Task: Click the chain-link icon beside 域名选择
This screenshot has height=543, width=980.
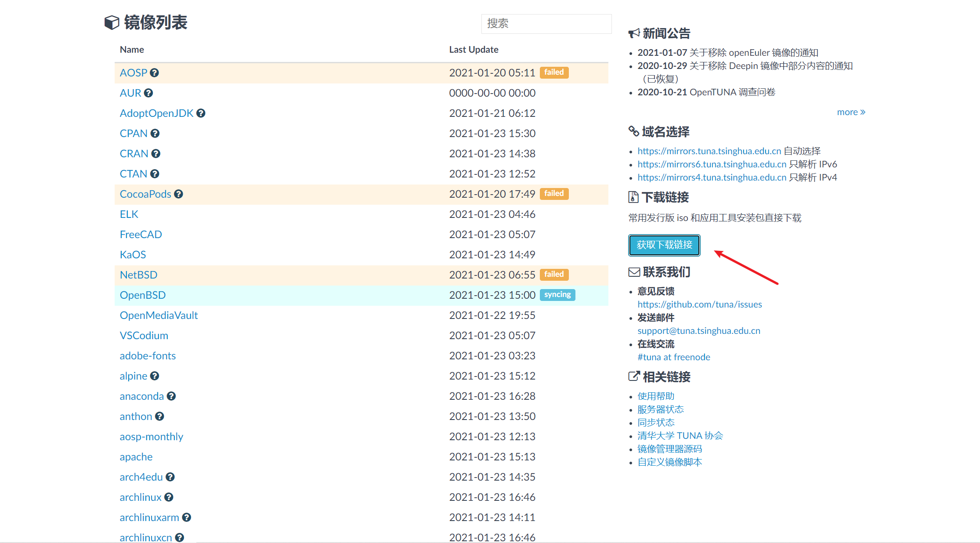Action: 633,131
